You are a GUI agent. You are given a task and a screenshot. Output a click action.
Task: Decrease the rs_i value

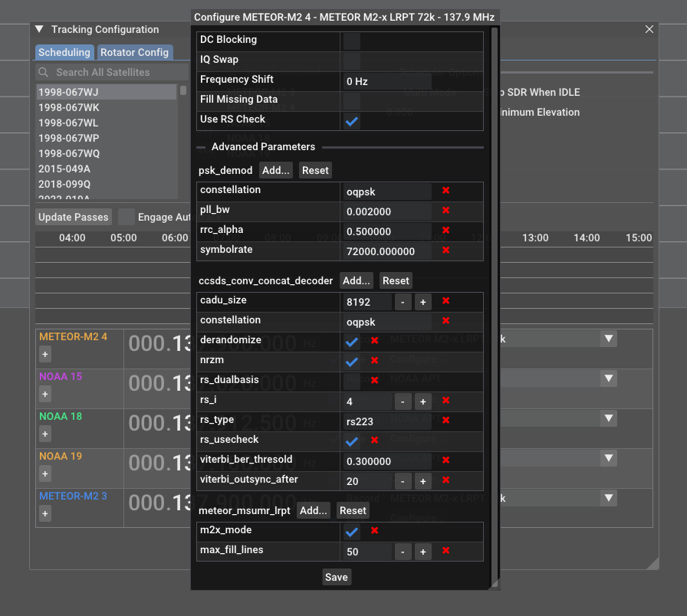403,401
